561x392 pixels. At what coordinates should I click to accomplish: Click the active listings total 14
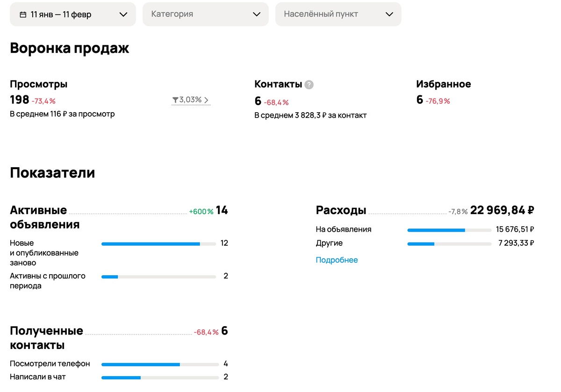[x=222, y=210]
